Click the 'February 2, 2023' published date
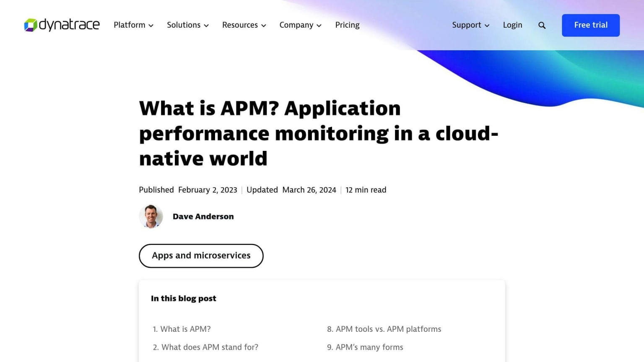644x362 pixels. tap(208, 190)
